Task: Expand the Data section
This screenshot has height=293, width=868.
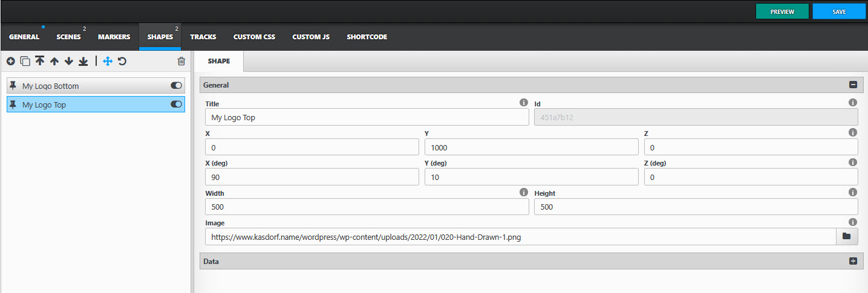Action: tap(853, 262)
